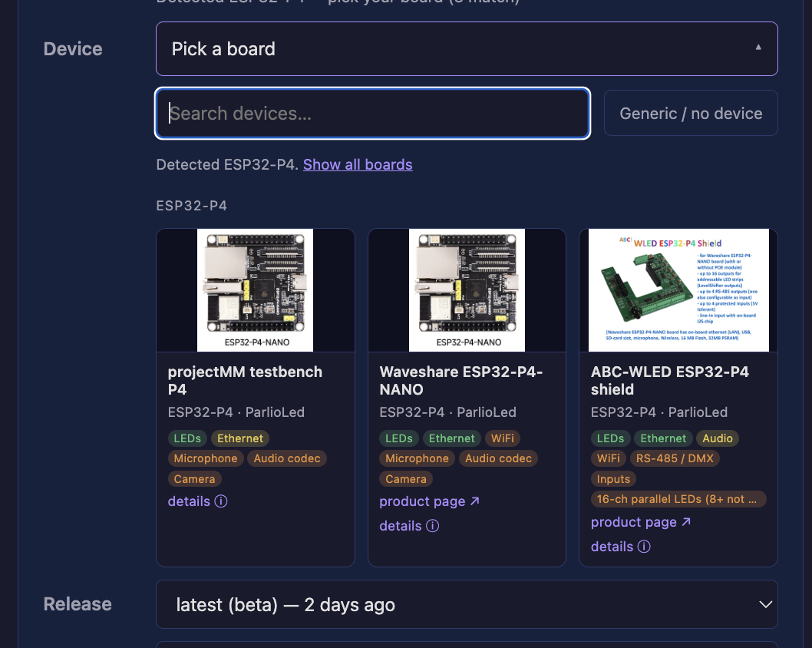This screenshot has width=812, height=648.
Task: Click 16-ch parallel LEDs tag
Action: [678, 499]
